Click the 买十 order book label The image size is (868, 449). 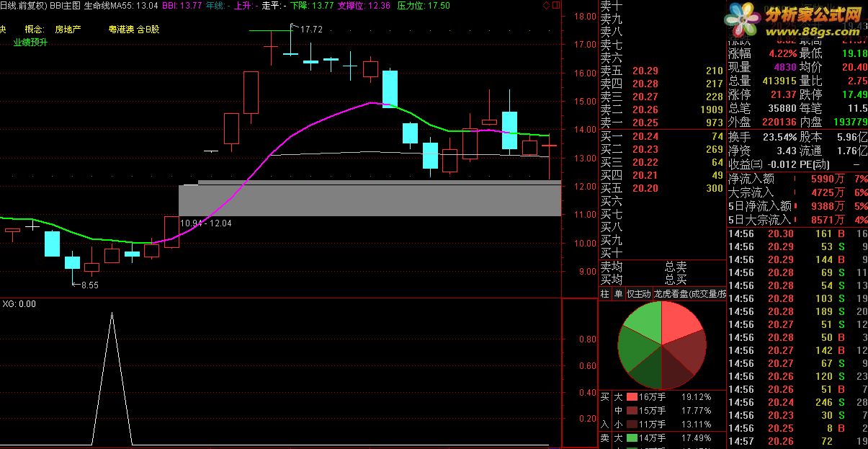point(612,253)
